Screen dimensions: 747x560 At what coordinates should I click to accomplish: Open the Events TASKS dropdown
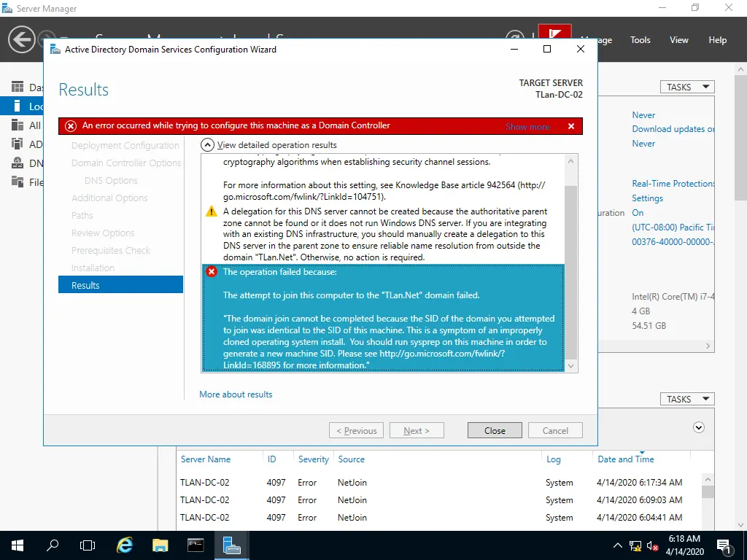tap(687, 399)
